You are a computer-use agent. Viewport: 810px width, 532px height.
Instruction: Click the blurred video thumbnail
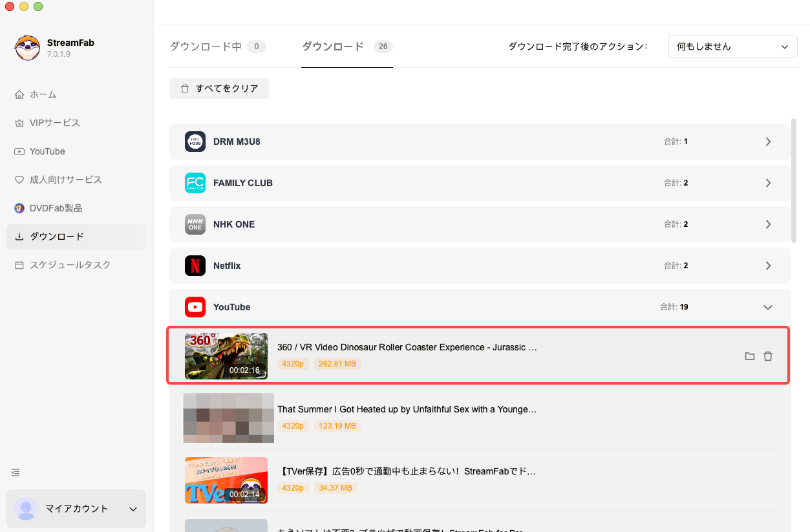pos(229,418)
